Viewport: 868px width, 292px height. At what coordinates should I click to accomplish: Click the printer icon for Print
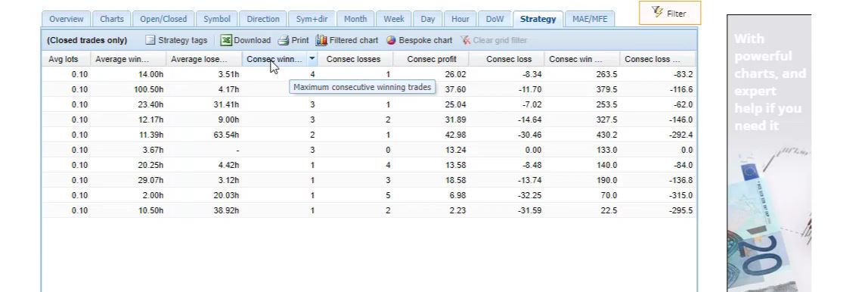[x=284, y=40]
